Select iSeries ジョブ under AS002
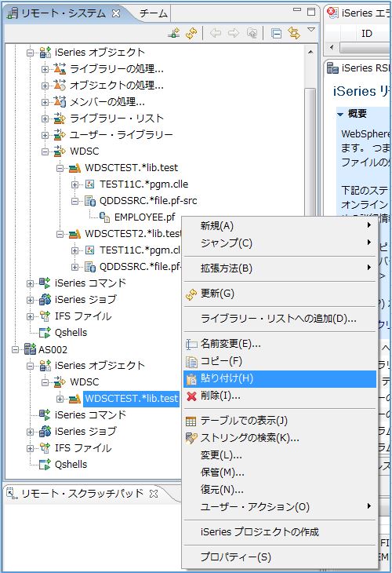Image resolution: width=392 pixels, height=573 pixels. click(x=85, y=432)
